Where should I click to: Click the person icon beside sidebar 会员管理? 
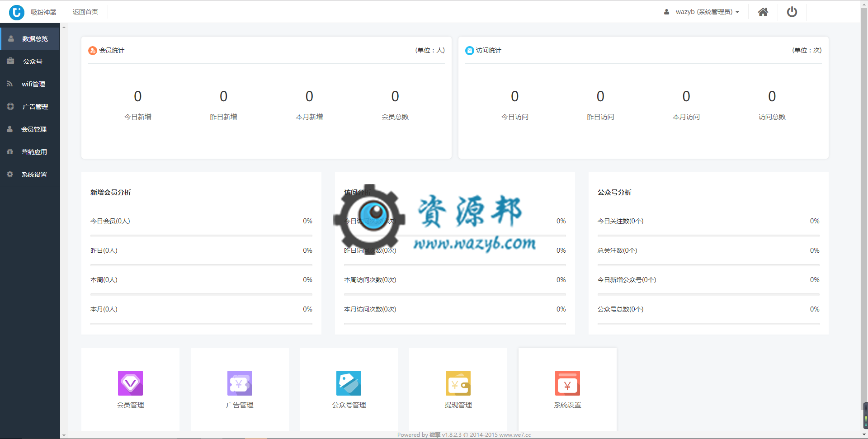pos(9,129)
